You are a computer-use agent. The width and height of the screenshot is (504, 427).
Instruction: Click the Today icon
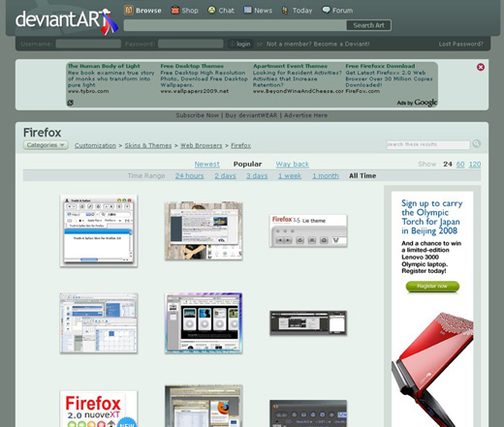point(285,11)
